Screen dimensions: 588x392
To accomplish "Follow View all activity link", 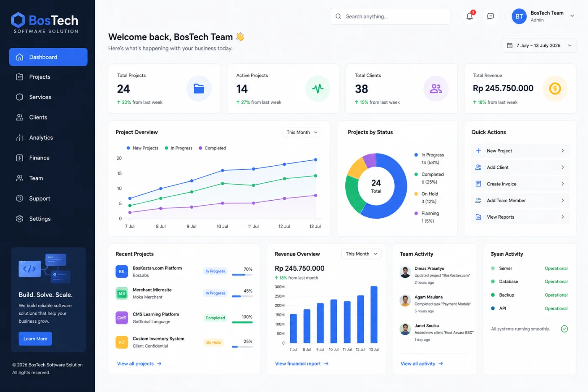I will (422, 363).
